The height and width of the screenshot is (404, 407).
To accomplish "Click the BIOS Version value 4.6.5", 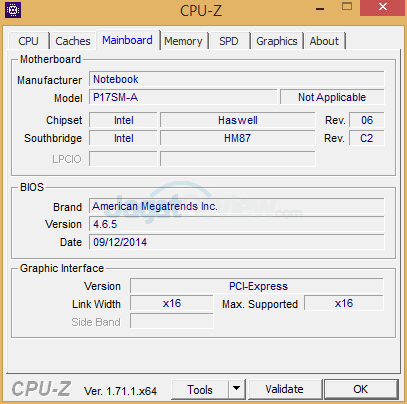I will [237, 224].
